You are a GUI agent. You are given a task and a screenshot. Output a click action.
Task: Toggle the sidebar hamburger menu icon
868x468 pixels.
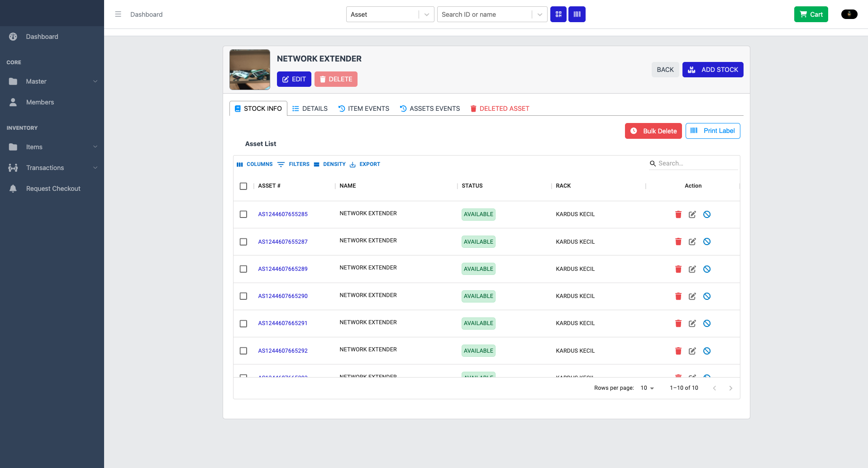click(x=118, y=14)
